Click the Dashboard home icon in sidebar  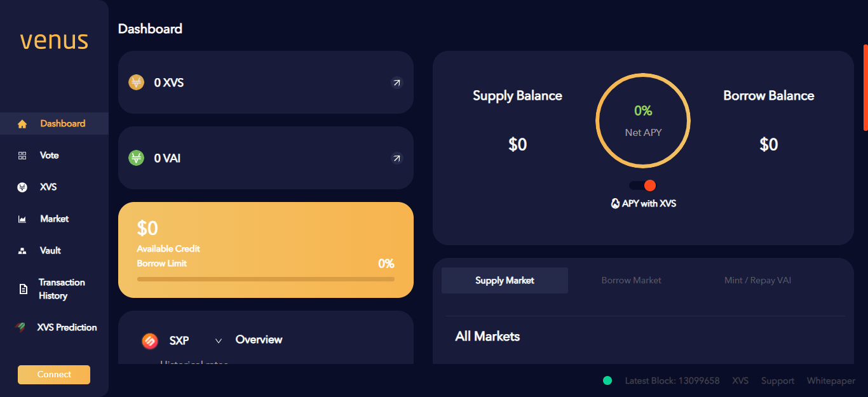(22, 124)
